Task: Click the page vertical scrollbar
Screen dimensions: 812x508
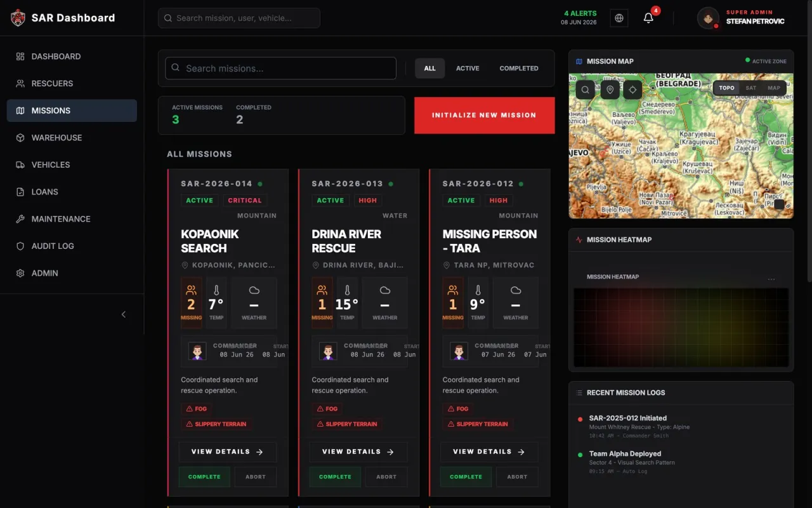Action: pos(809,142)
